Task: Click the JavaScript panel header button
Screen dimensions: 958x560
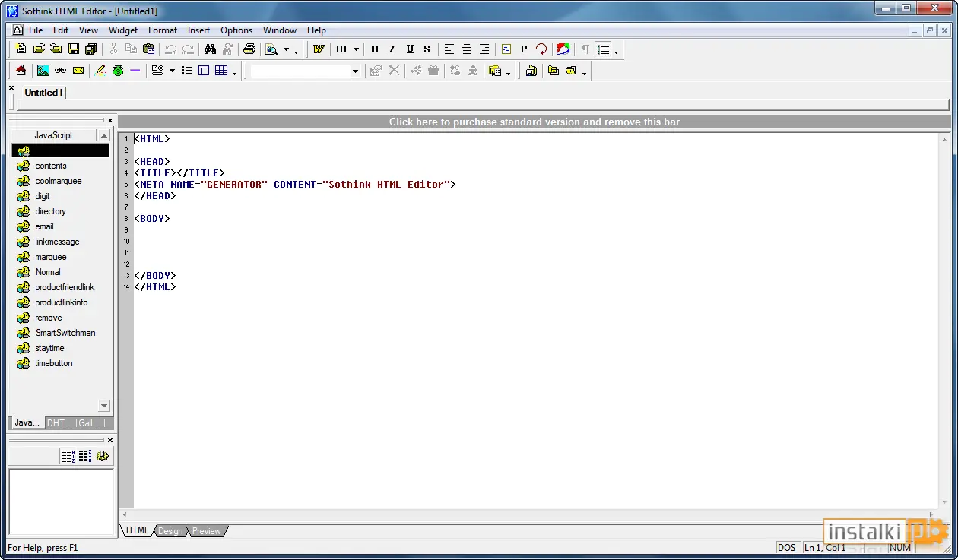Action: [53, 135]
